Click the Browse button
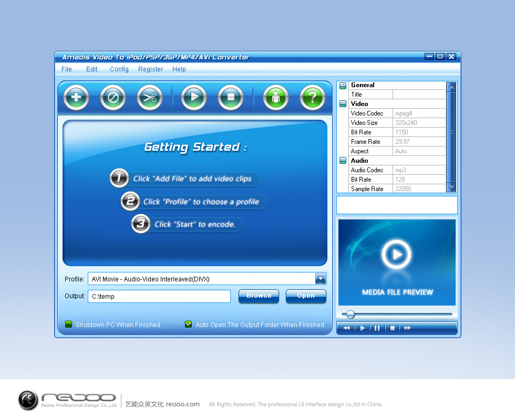This screenshot has height=420, width=515. (259, 296)
